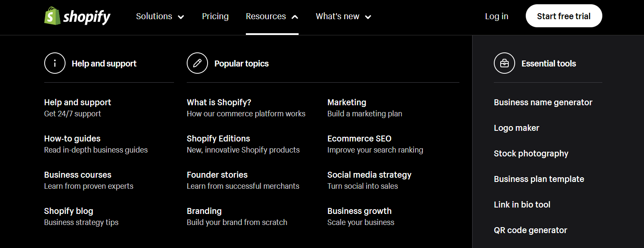Open the How-to guides link
This screenshot has height=248, width=644.
pyautogui.click(x=72, y=138)
